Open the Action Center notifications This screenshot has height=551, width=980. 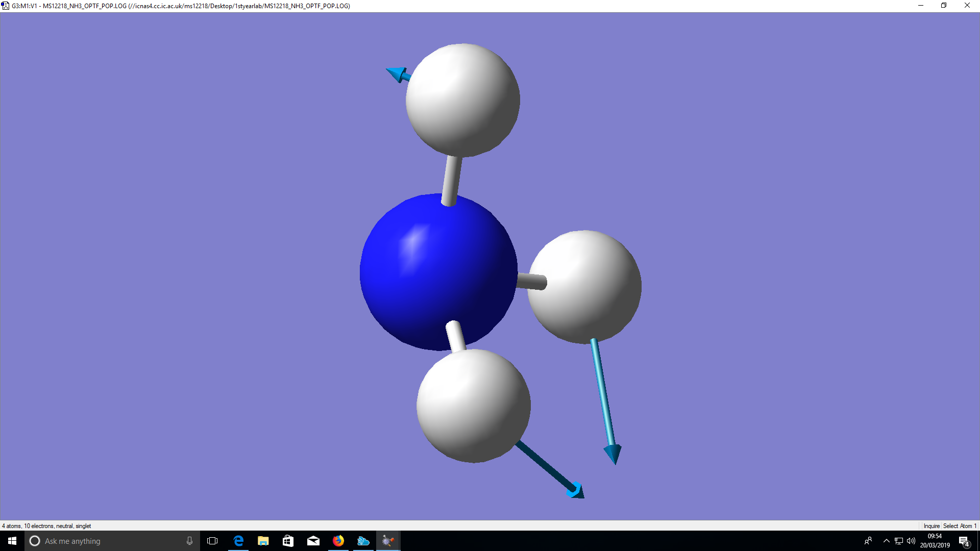[964, 541]
